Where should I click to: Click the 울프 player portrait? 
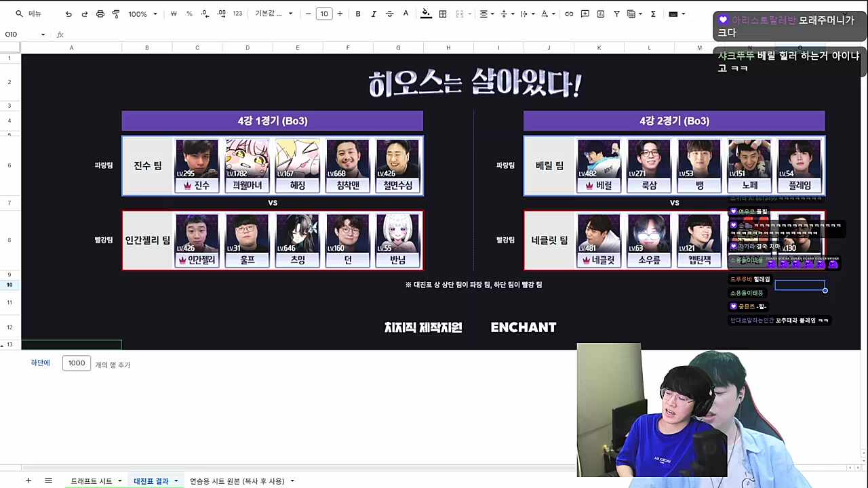point(248,241)
